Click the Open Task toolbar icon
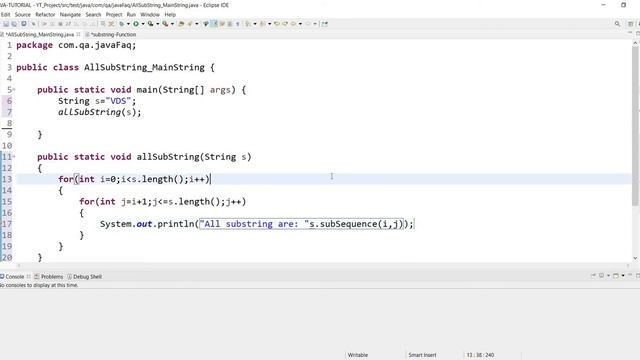 190,24
